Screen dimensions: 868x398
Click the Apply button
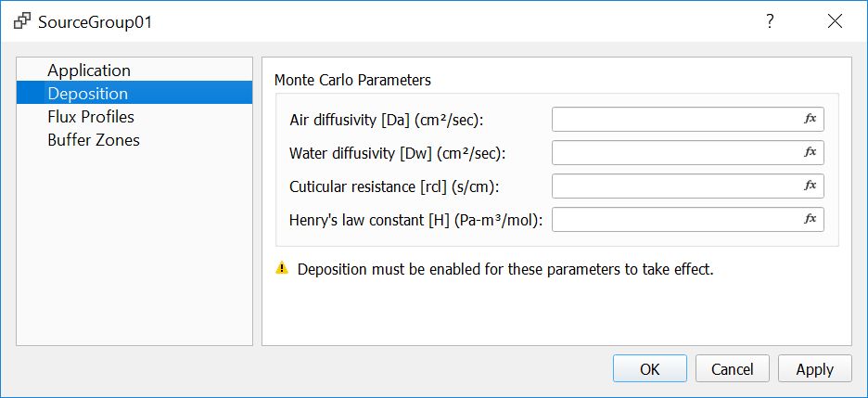(814, 368)
